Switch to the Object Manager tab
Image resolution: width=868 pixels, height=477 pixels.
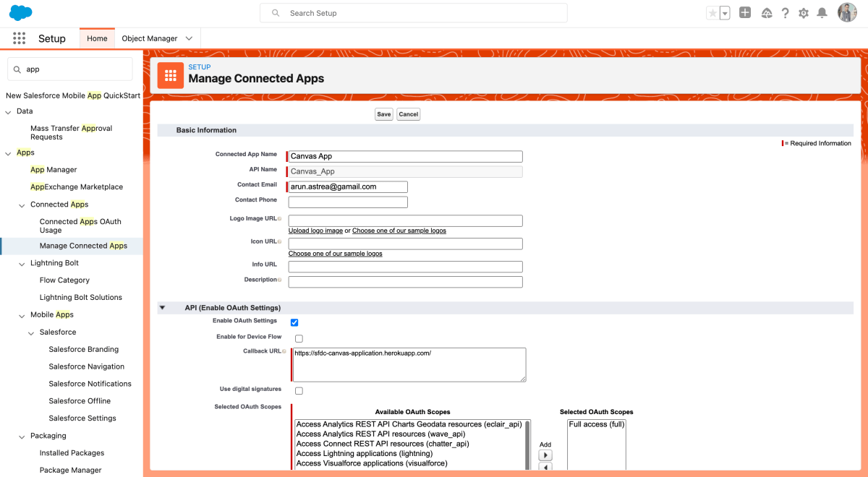pos(150,38)
